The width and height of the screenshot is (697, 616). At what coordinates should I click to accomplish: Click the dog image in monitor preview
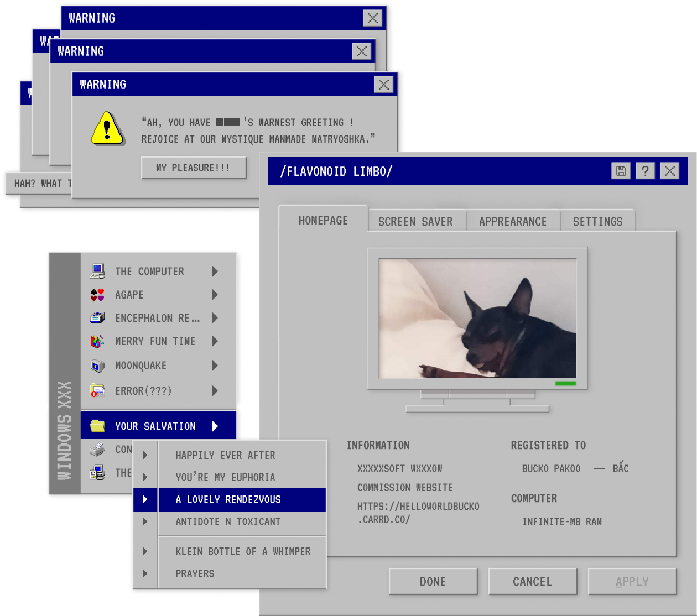477,319
